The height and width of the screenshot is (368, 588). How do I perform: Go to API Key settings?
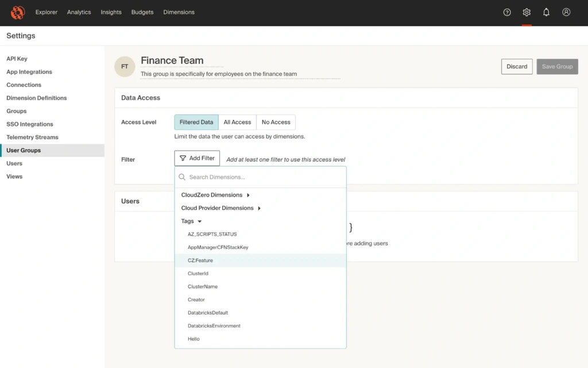click(x=17, y=59)
